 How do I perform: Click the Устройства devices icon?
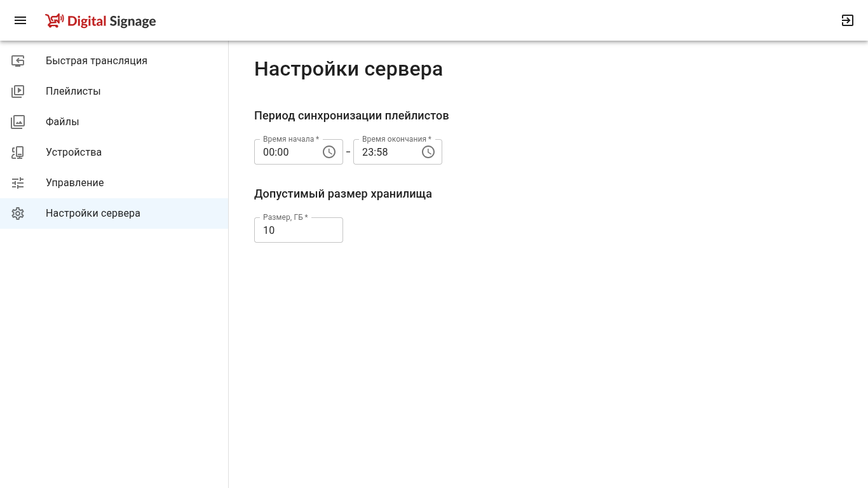pyautogui.click(x=18, y=152)
